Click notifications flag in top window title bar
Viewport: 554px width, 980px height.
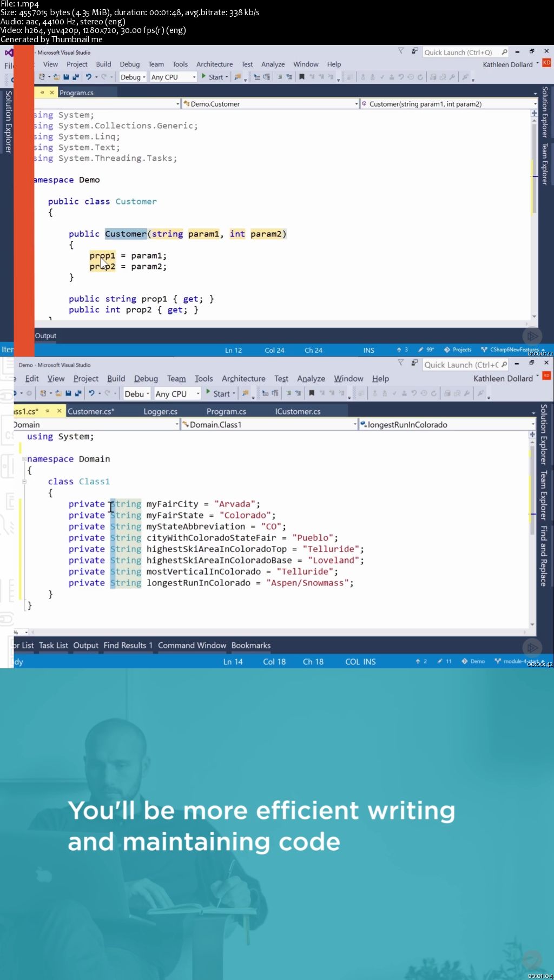pos(401,51)
